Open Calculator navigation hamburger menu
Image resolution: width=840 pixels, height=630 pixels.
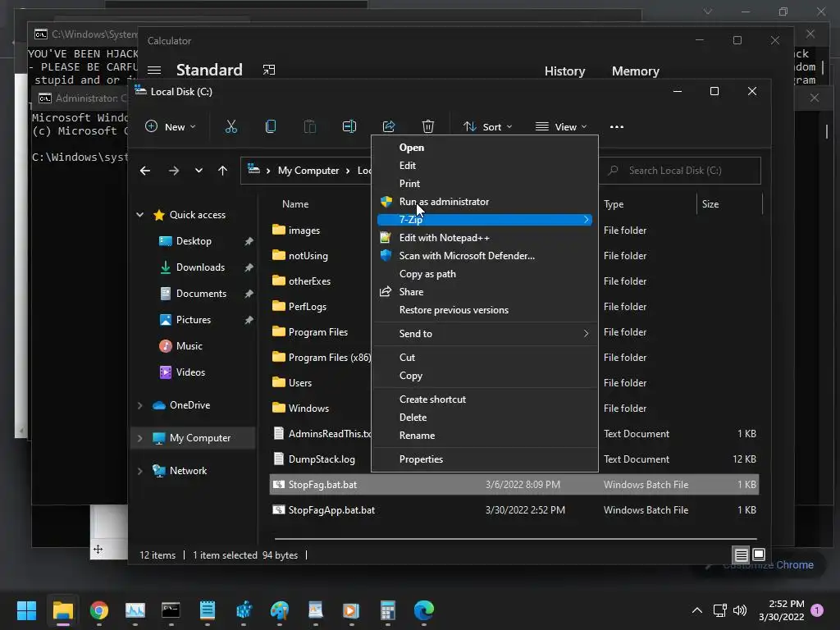click(x=154, y=71)
